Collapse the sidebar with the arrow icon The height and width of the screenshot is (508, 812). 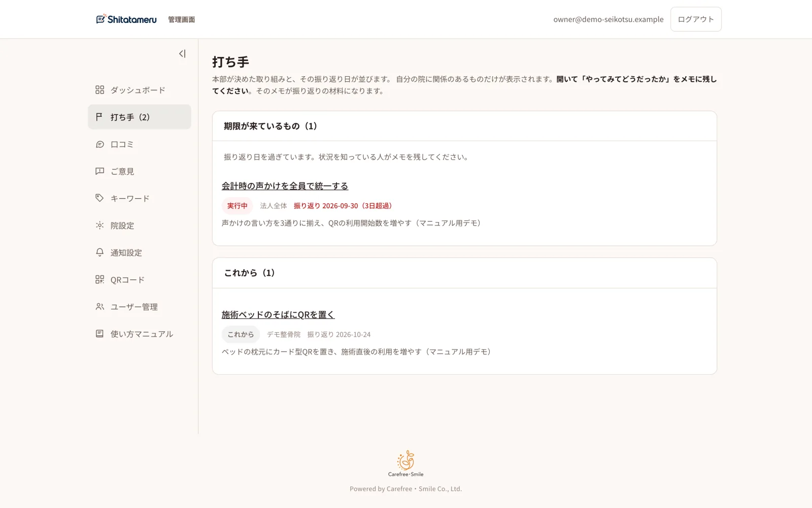[182, 54]
